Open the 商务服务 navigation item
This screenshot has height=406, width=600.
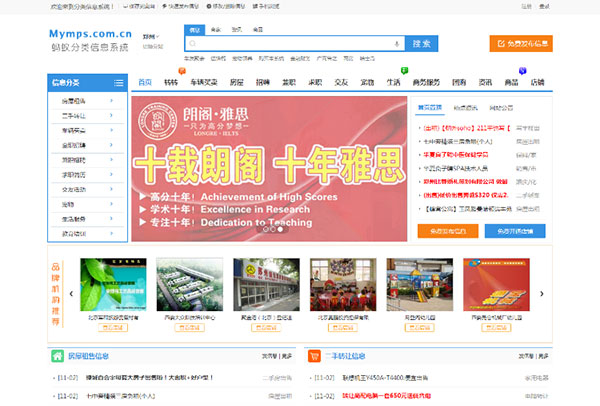426,82
